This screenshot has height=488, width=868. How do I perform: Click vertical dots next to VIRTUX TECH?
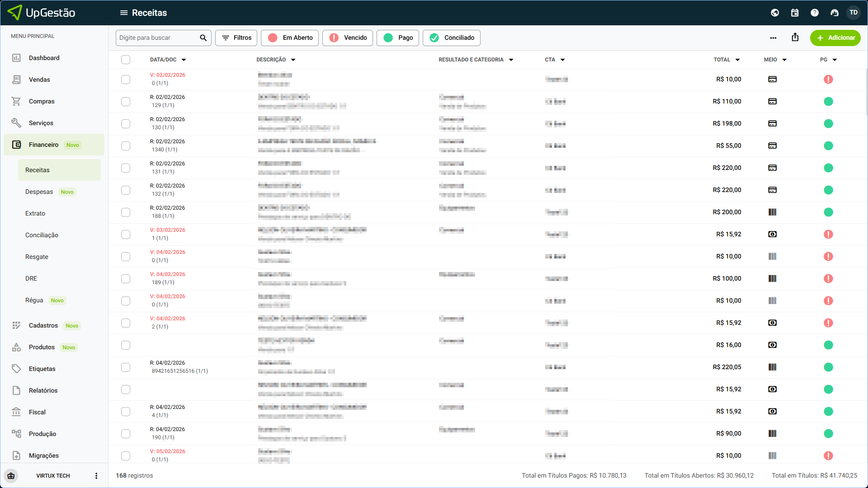[x=96, y=475]
